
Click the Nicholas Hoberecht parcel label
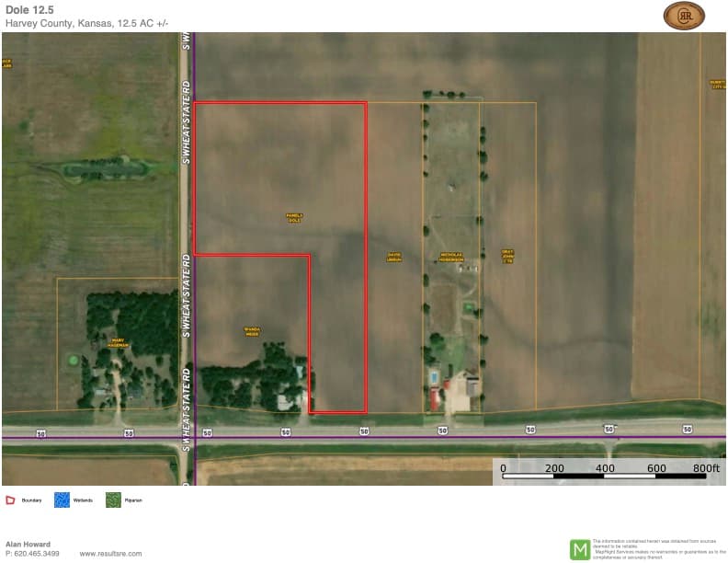click(451, 258)
